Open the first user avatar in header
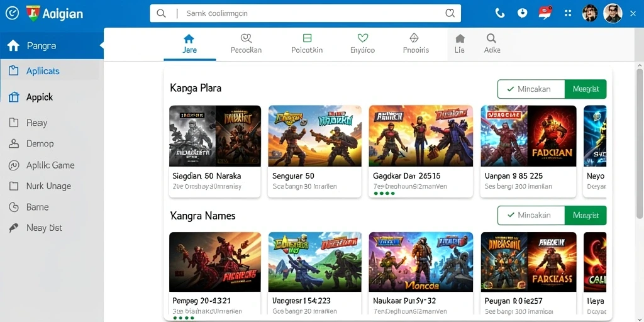Viewport: 644px width, 322px height. (x=590, y=13)
